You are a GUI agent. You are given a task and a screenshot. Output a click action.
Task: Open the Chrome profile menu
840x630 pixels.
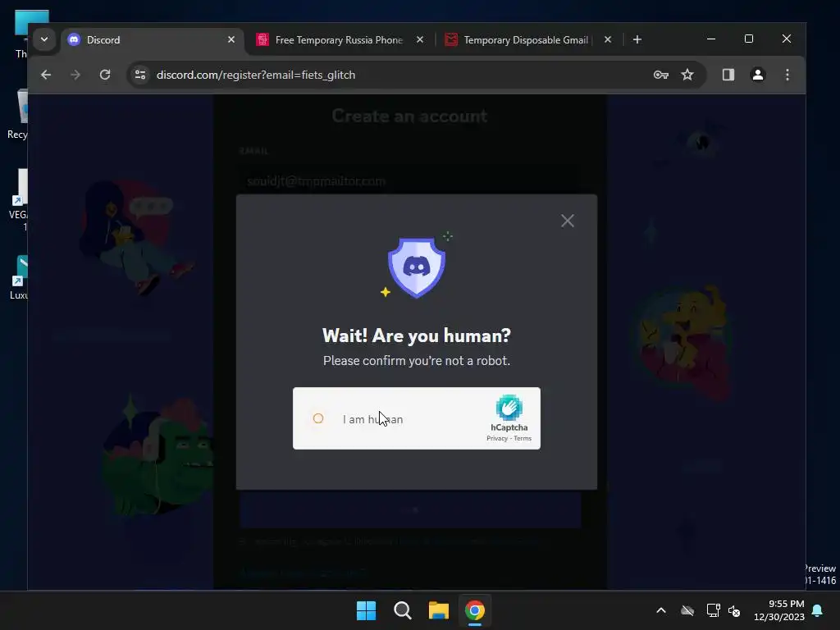(757, 75)
